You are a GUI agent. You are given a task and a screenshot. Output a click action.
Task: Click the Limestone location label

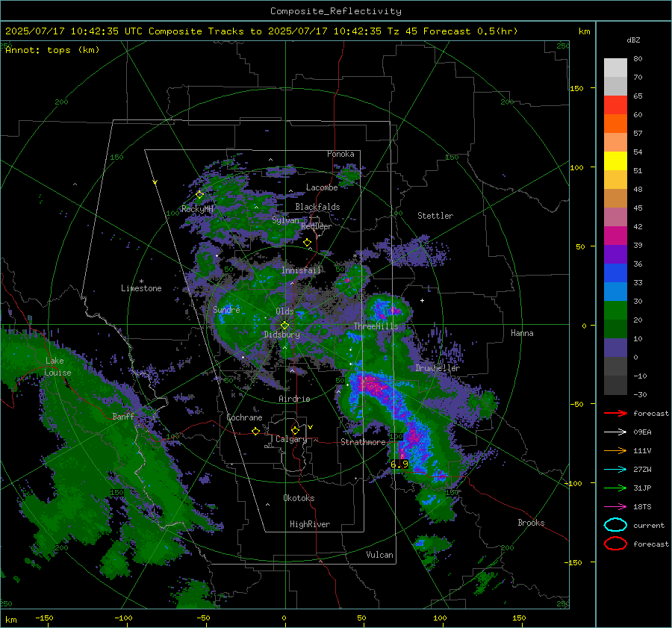(x=141, y=288)
